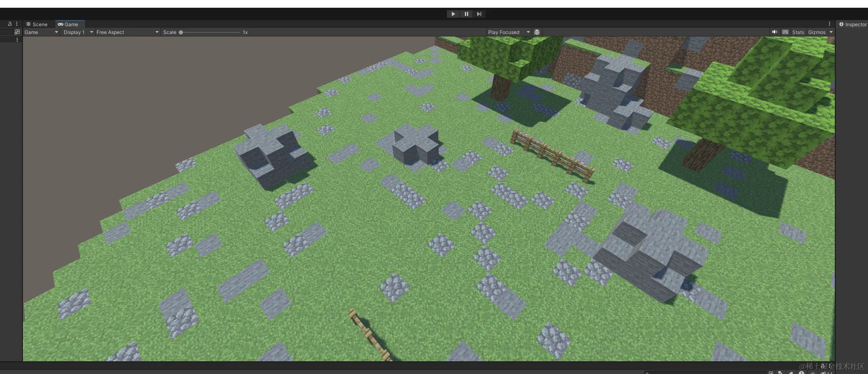Start play mode with the Play button
868x374 pixels.
(x=453, y=14)
